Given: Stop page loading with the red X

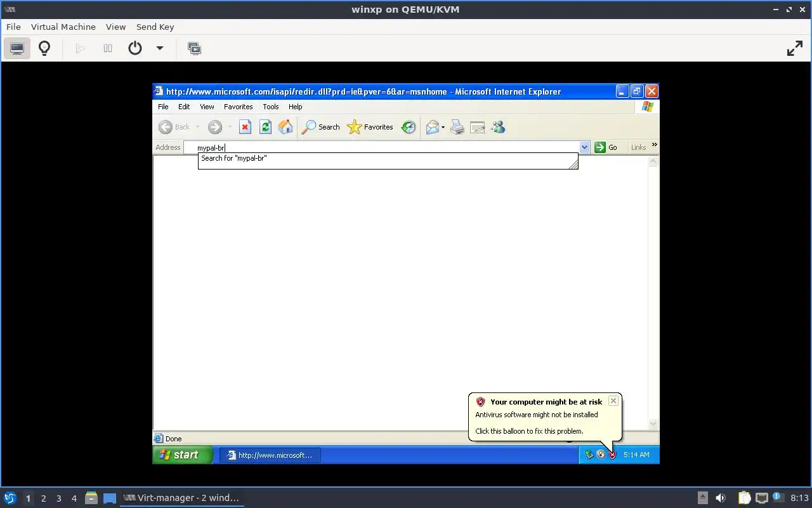Looking at the screenshot, I should click(x=245, y=127).
